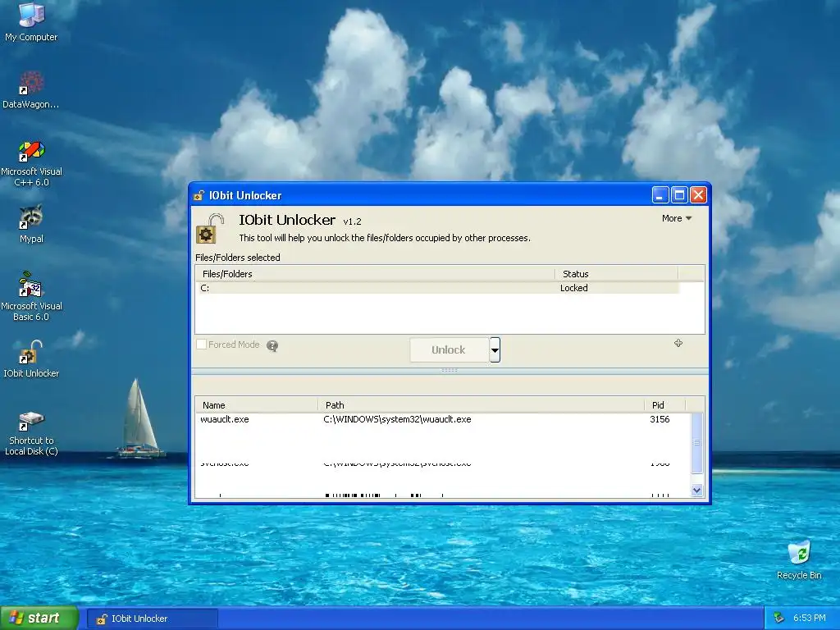Click the C:\WINDOWS\system32\wuauclt.exe path cell

[x=398, y=419]
